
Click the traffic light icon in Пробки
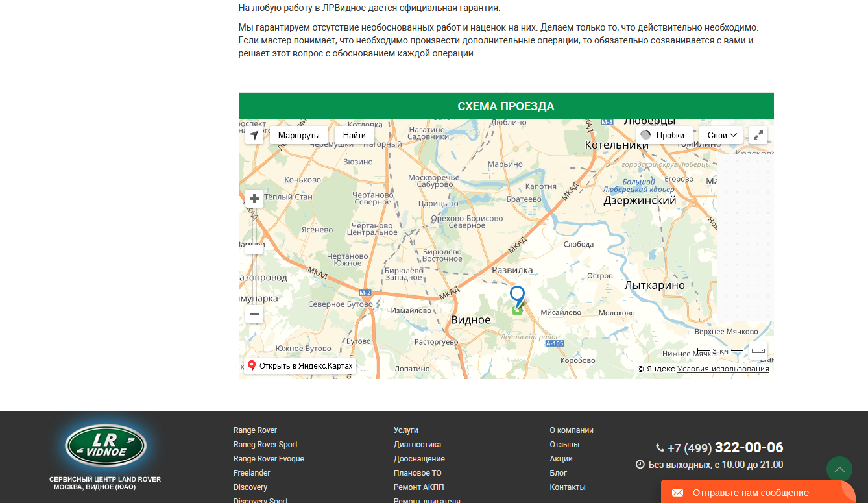click(645, 135)
